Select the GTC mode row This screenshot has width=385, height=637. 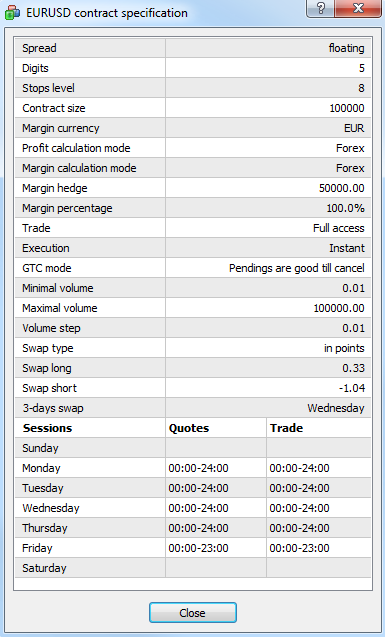pyautogui.click(x=193, y=268)
